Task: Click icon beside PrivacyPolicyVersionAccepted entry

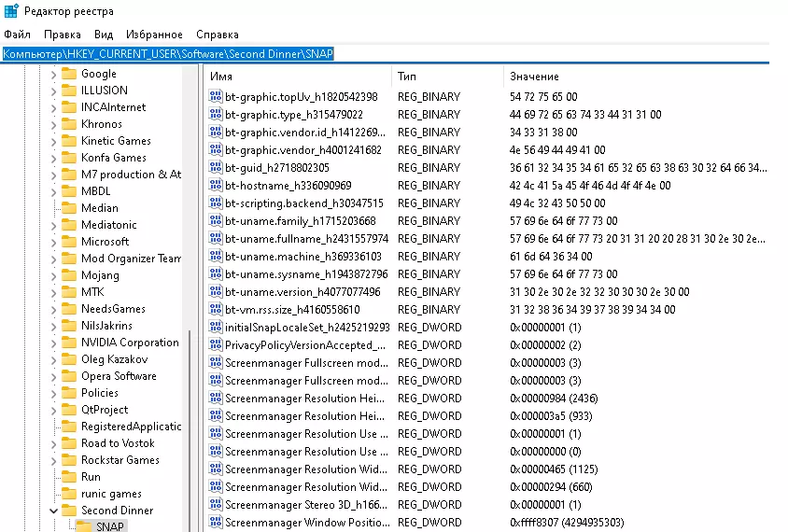Action: 216,345
